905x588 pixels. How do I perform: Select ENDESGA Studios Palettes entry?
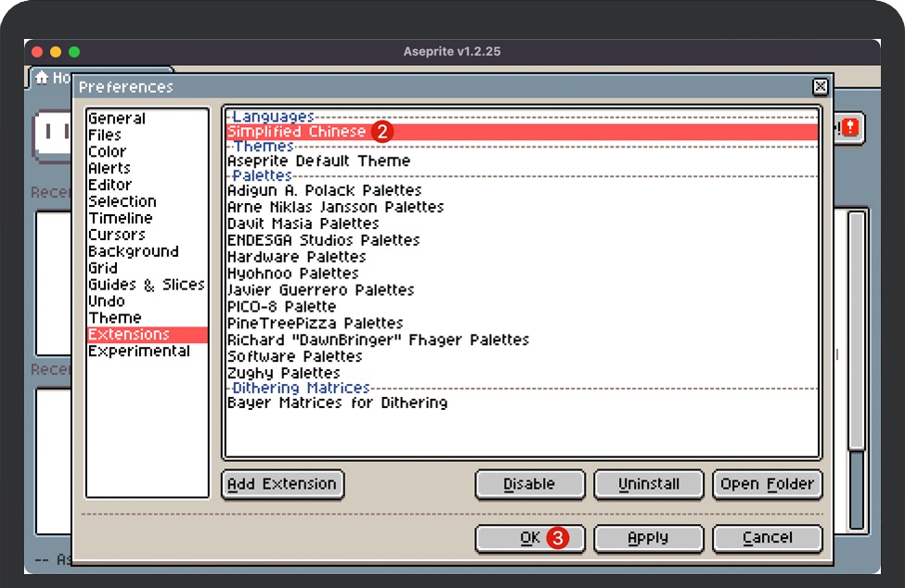coord(323,240)
